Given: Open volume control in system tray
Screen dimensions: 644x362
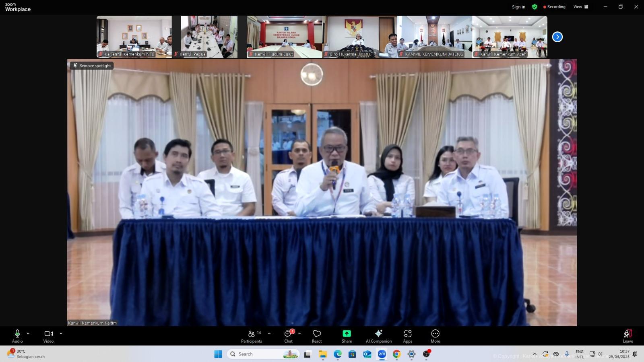Looking at the screenshot, I should click(x=600, y=354).
